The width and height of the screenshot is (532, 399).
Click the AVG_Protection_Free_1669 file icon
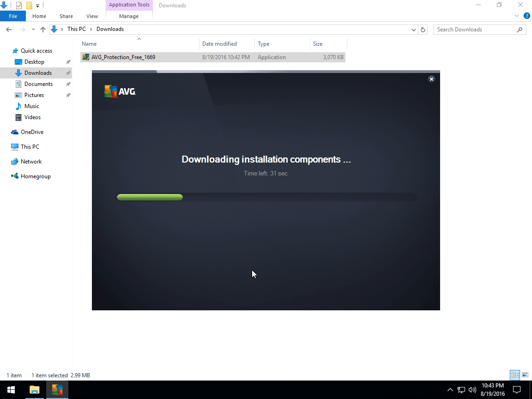pyautogui.click(x=86, y=57)
